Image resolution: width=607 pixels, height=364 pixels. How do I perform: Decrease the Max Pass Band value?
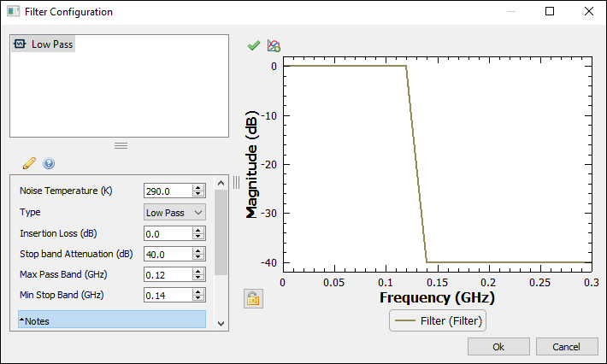[x=198, y=278]
